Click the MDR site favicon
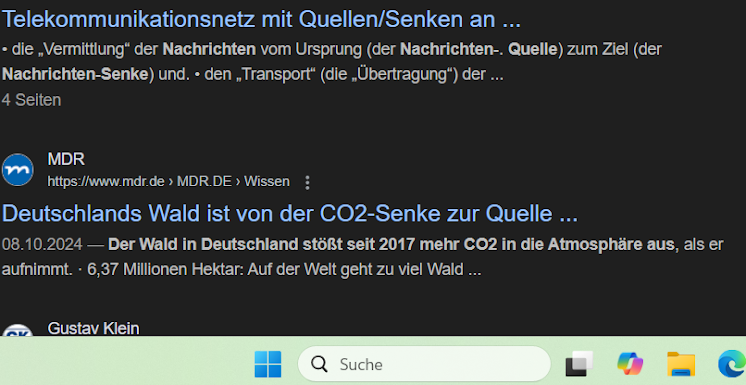746x385 pixels. 18,170
